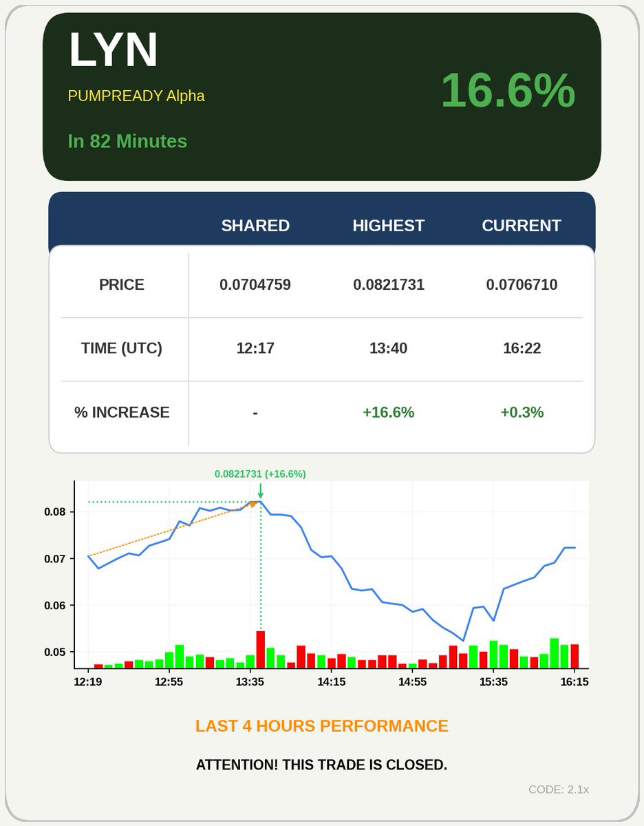
Task: Click the % INCREASE row label
Action: (122, 412)
